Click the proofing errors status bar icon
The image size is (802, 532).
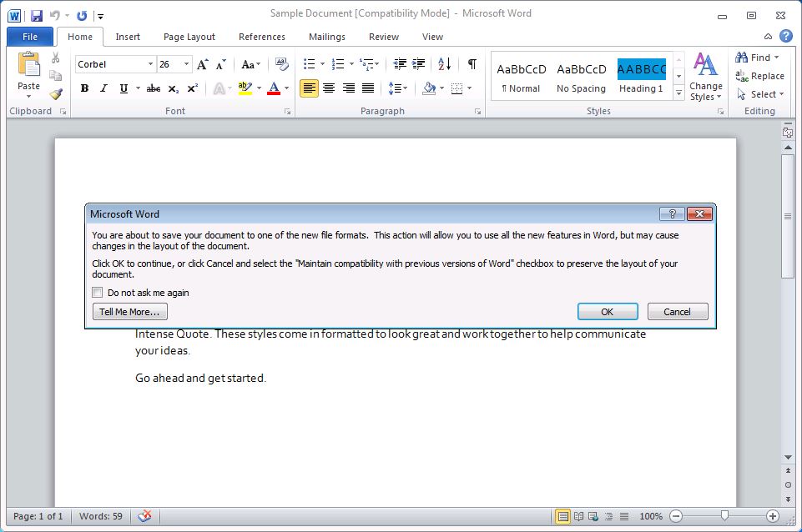coord(144,516)
